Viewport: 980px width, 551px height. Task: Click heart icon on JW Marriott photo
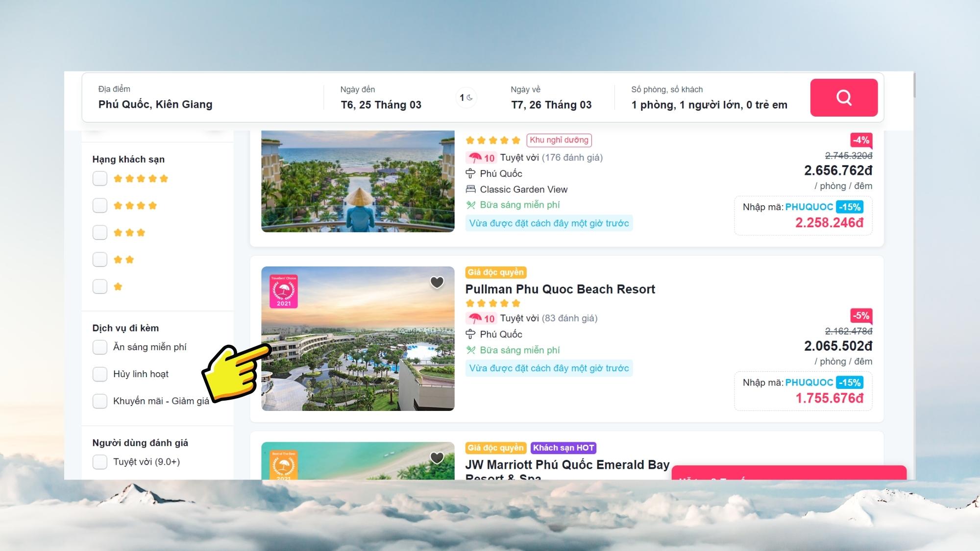coord(437,457)
